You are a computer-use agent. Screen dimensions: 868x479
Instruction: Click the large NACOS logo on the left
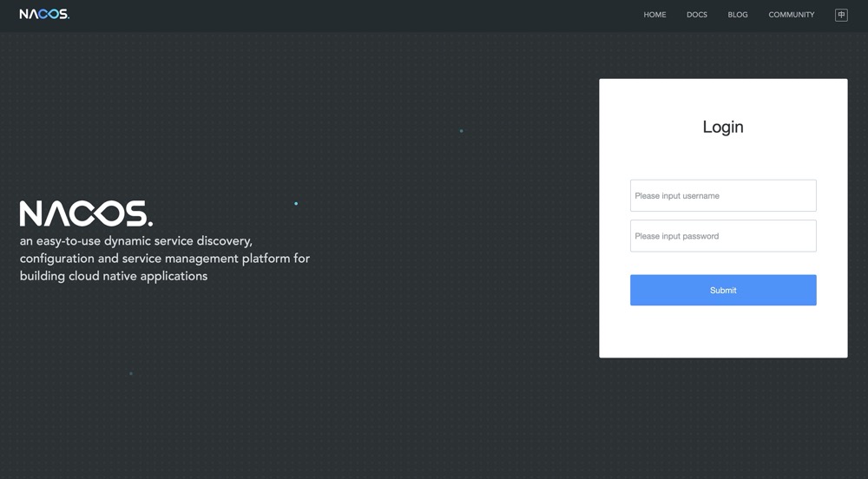point(86,213)
